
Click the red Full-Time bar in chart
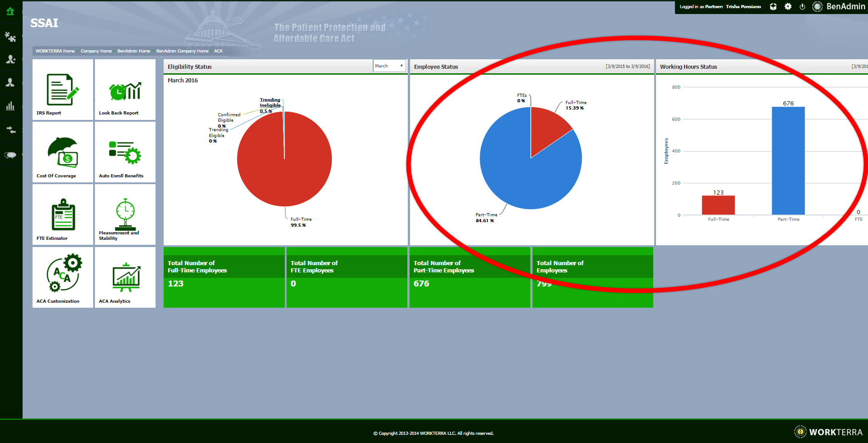tap(718, 205)
